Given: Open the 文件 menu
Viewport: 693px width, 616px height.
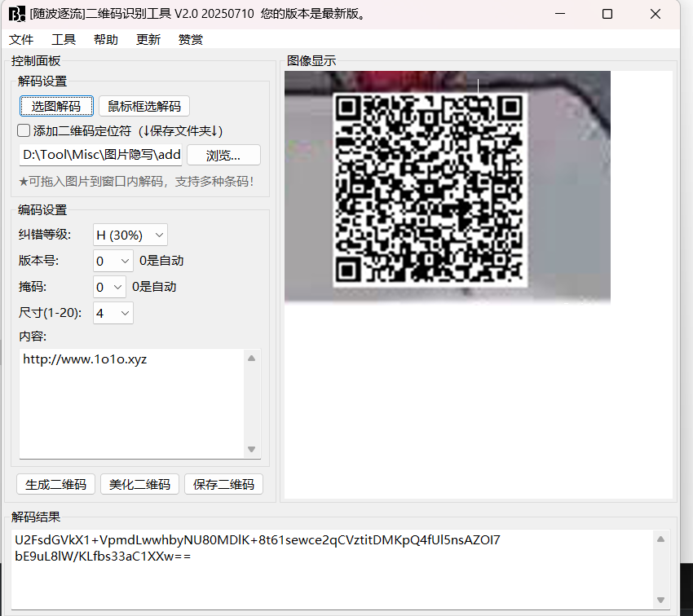Looking at the screenshot, I should (21, 40).
